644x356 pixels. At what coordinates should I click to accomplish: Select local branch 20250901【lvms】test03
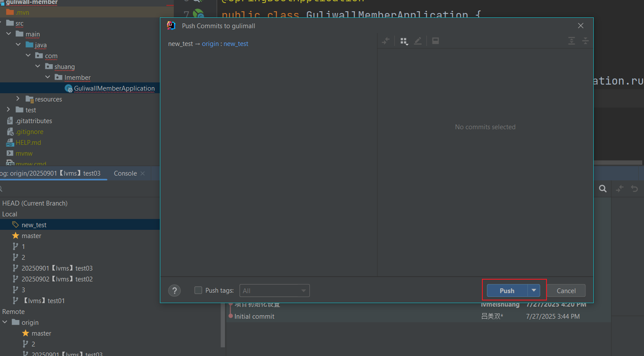pos(57,268)
